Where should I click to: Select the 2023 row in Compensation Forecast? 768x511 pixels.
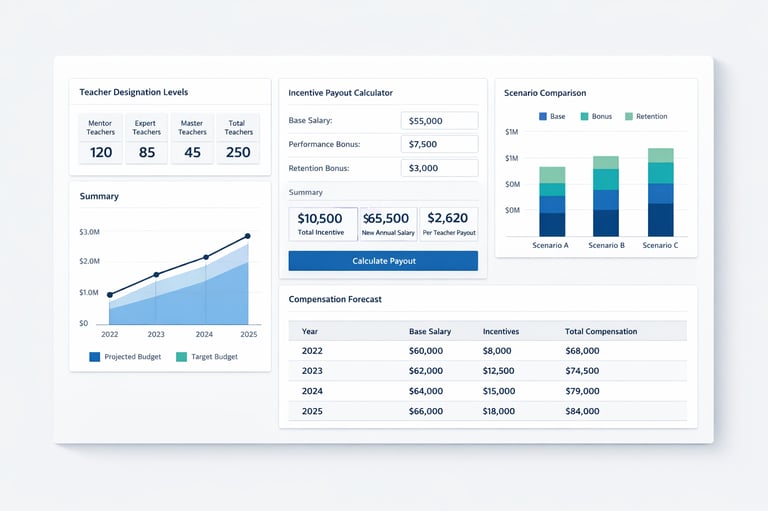pyautogui.click(x=487, y=371)
